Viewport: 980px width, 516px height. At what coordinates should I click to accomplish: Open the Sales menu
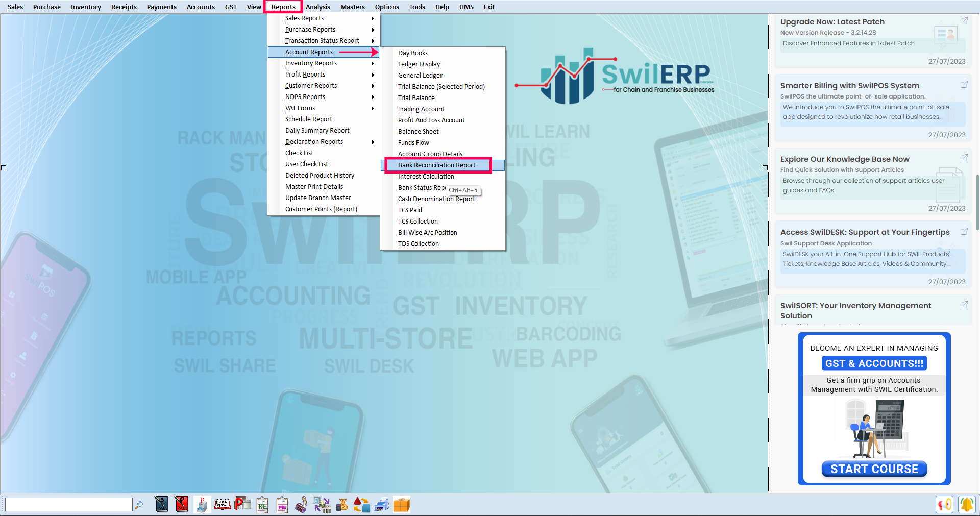pyautogui.click(x=15, y=7)
